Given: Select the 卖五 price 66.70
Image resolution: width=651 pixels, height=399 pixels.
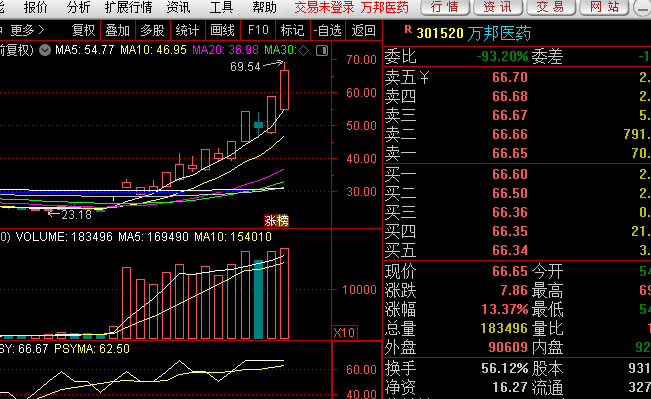Looking at the screenshot, I should tap(510, 77).
